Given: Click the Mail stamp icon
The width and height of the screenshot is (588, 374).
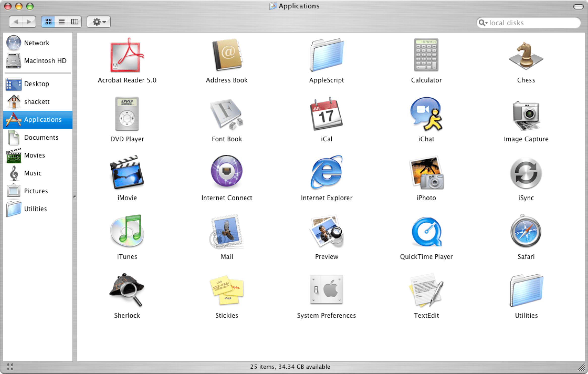Looking at the screenshot, I should (x=227, y=231).
